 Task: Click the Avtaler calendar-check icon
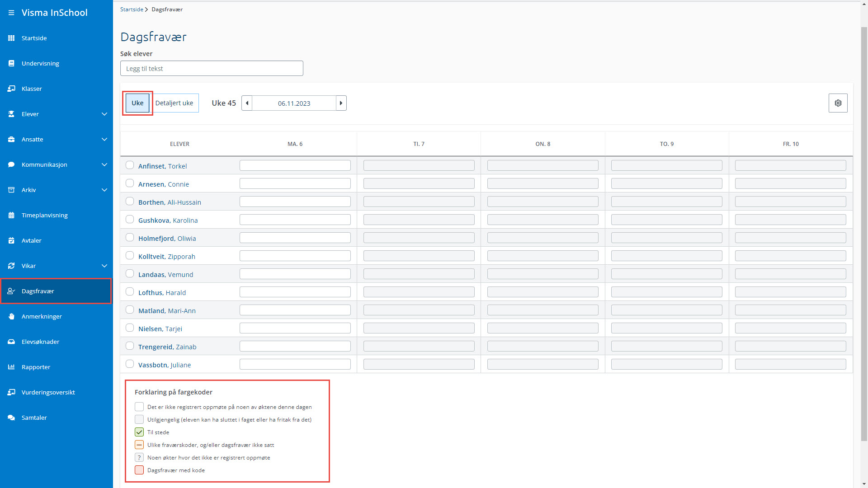tap(11, 240)
